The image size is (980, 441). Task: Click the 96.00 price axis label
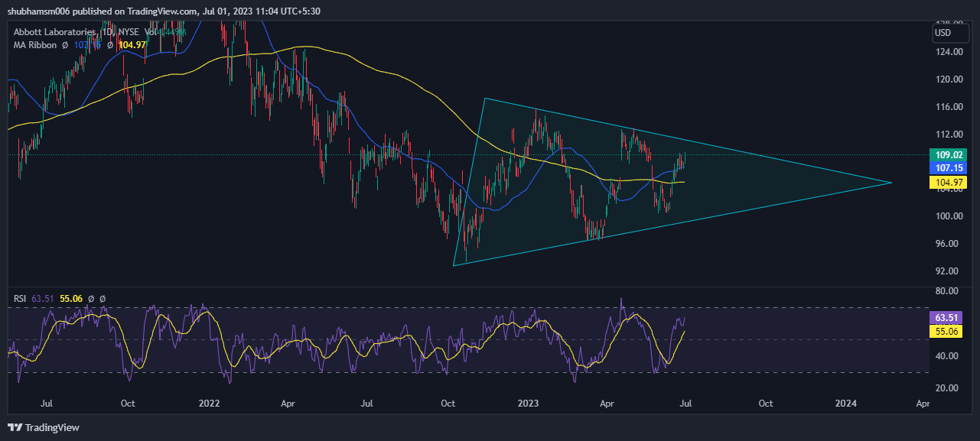pyautogui.click(x=947, y=244)
